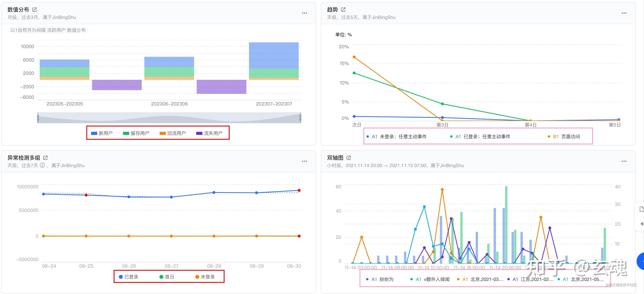Open the more options menu on 异常检测多组
The image size is (644, 294).
coord(305,161)
